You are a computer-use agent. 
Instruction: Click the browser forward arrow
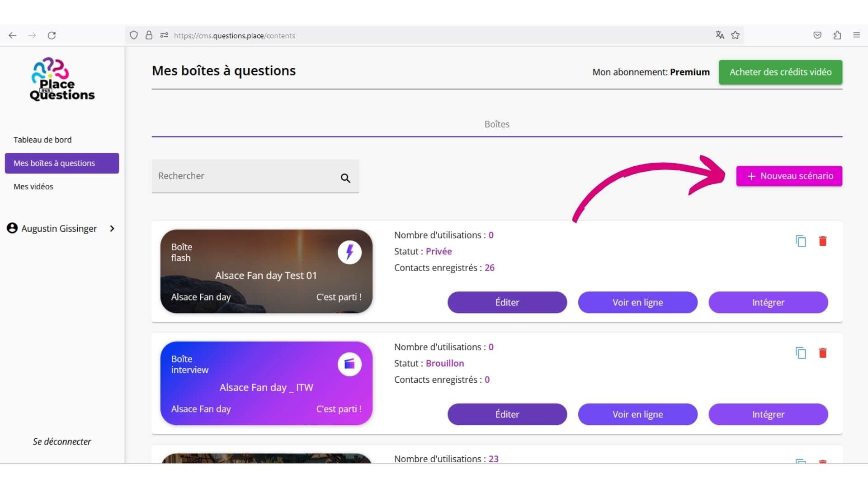coord(32,35)
